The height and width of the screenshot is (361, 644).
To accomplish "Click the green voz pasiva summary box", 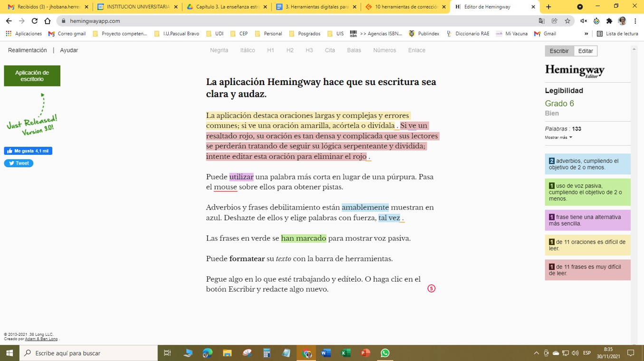I will 587,192.
